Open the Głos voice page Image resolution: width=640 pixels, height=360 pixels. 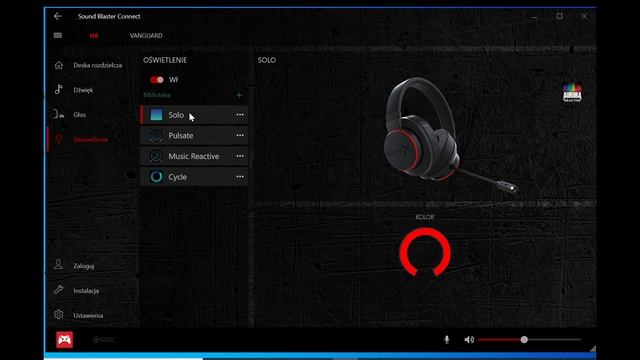80,115
